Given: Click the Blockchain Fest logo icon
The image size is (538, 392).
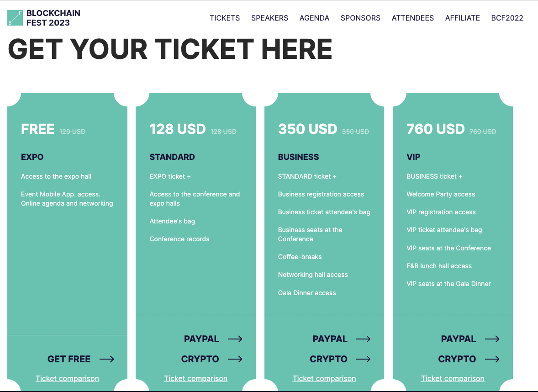Looking at the screenshot, I should tap(15, 18).
